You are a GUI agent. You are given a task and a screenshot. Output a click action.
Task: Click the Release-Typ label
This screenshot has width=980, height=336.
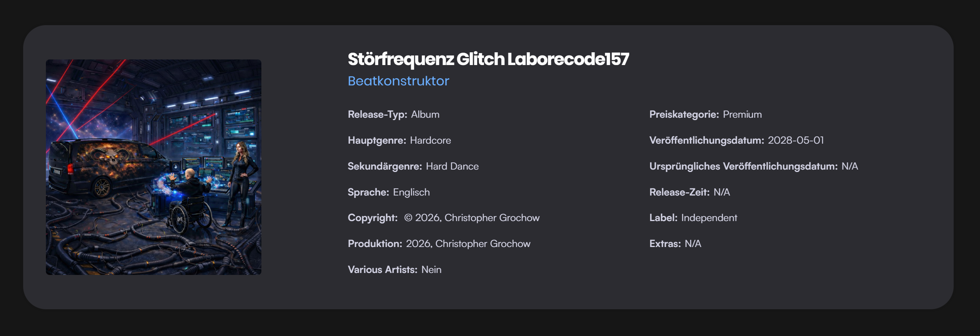coord(377,115)
